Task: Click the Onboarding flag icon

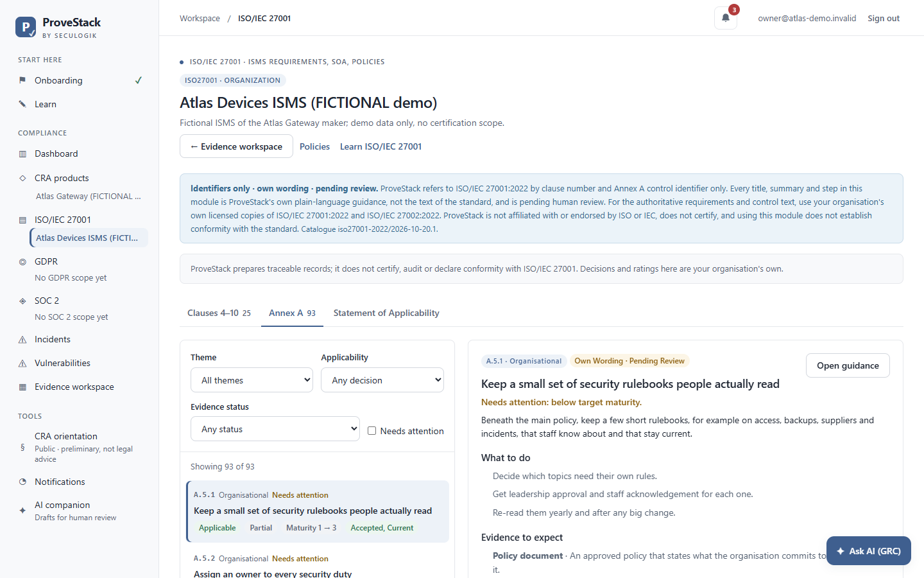Action: pyautogui.click(x=22, y=80)
